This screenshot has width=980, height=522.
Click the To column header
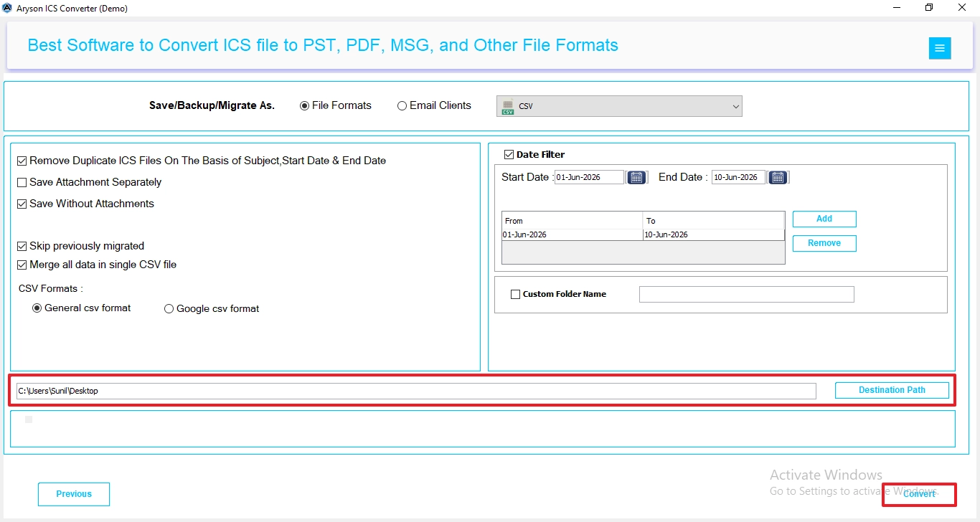713,220
